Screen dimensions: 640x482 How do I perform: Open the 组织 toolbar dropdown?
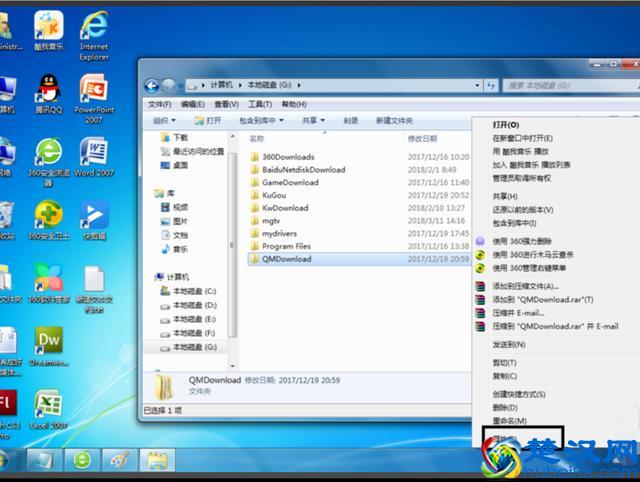164,120
